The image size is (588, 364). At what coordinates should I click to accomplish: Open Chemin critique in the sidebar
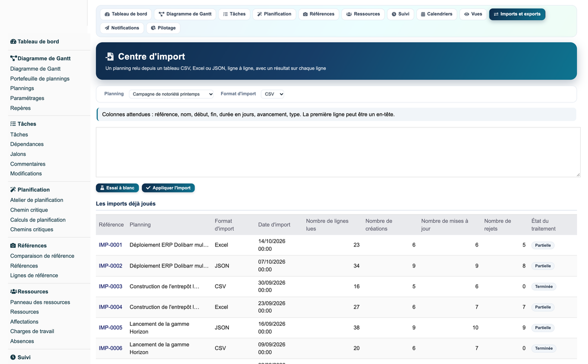(29, 210)
